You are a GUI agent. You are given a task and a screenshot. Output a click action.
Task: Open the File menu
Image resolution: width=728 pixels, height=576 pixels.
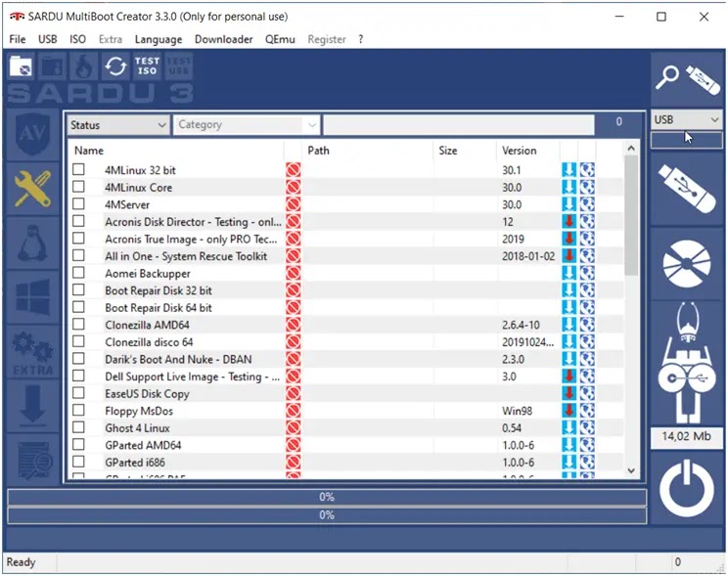pyautogui.click(x=18, y=39)
